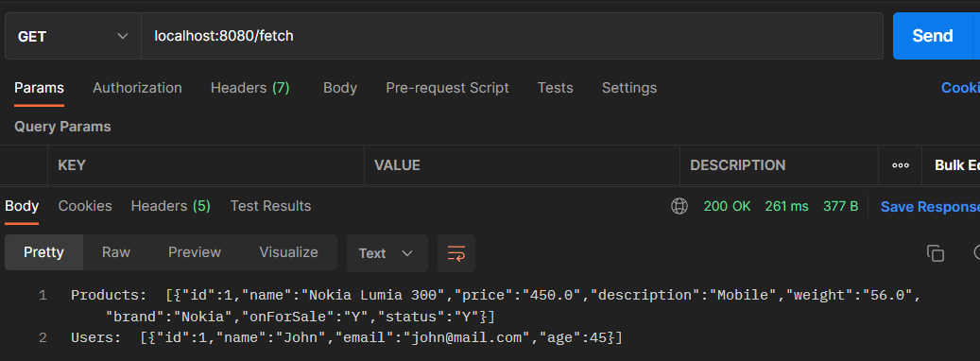The width and height of the screenshot is (980, 361).
Task: Click the wrap lines icon
Action: pos(456,253)
